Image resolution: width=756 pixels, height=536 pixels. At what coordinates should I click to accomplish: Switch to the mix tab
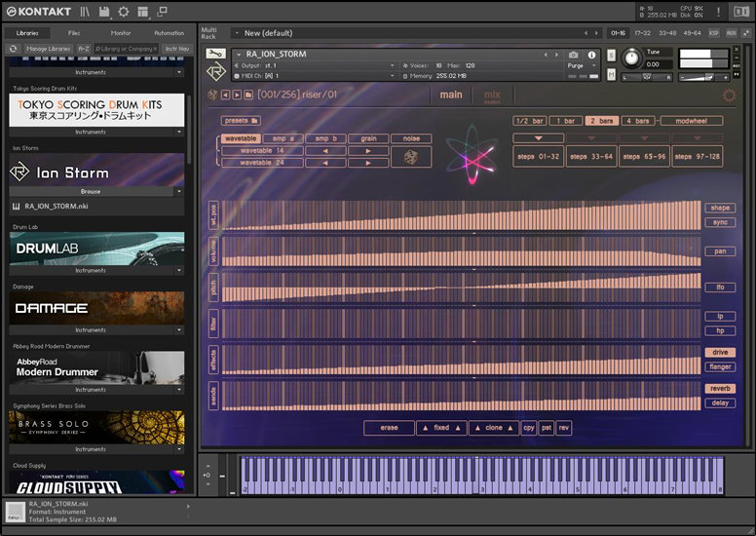click(492, 96)
